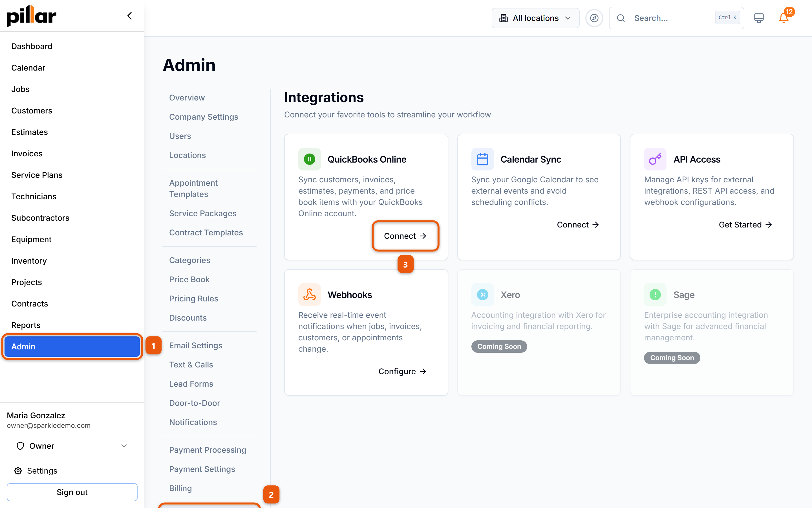Open Inventory

point(72,261)
